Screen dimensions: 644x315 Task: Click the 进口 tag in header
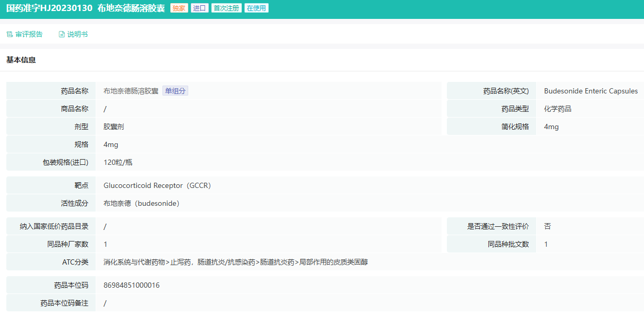199,8
